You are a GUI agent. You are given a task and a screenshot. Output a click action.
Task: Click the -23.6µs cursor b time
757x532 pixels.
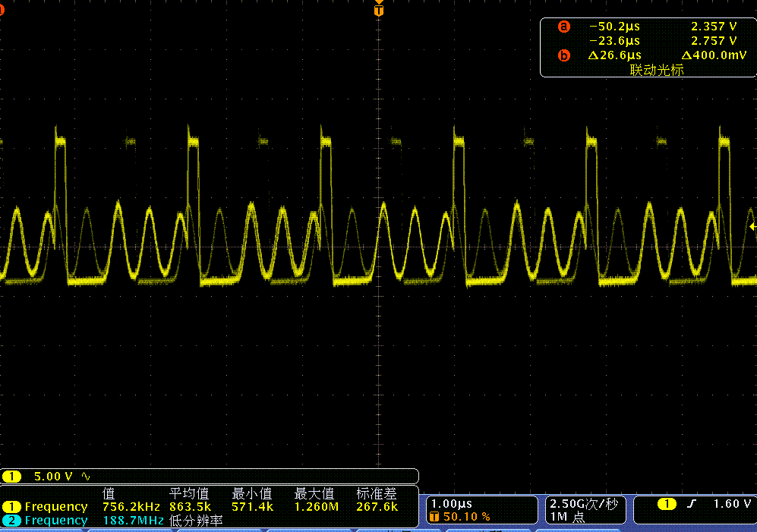pyautogui.click(x=614, y=41)
